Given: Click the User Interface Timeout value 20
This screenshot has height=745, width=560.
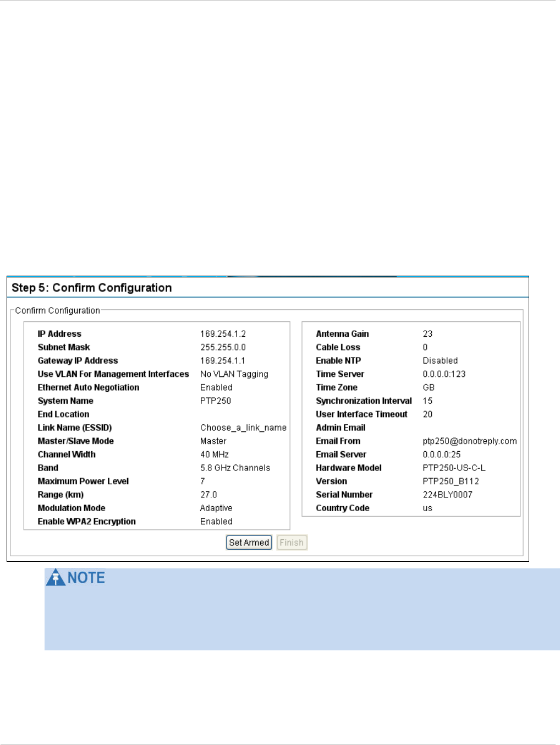Looking at the screenshot, I should point(427,414).
